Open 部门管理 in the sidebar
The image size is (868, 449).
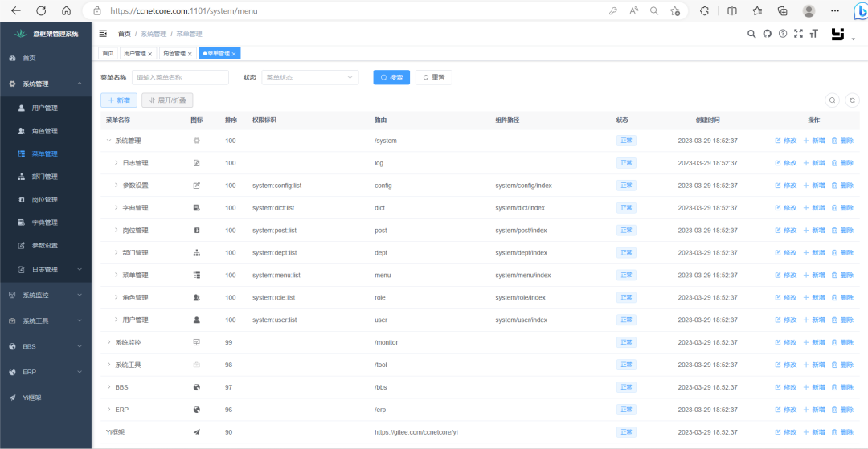(45, 177)
